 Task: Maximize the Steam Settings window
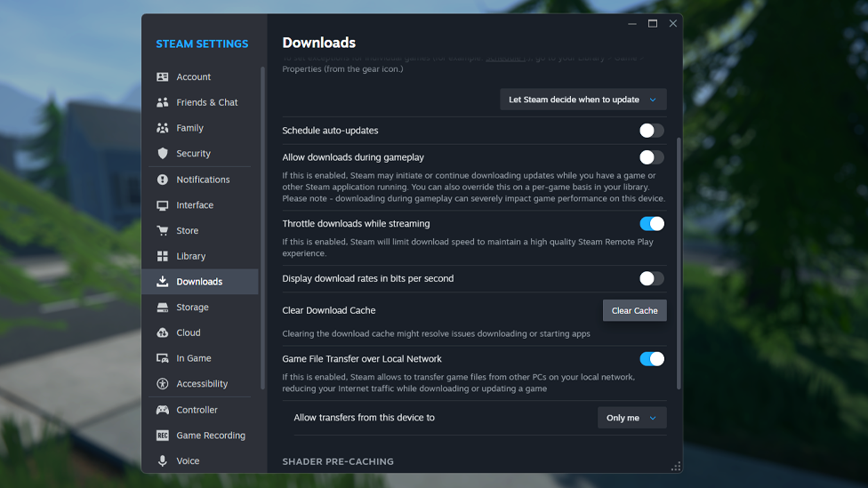coord(653,24)
